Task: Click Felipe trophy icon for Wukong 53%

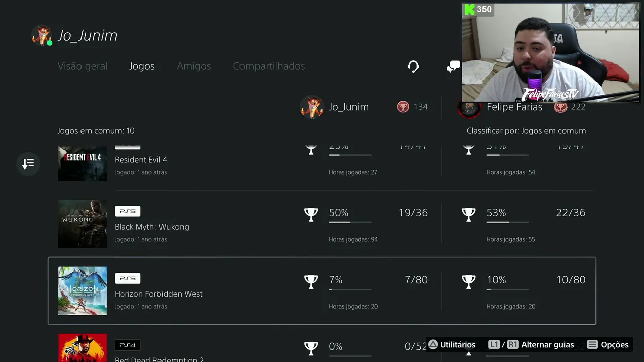Action: pyautogui.click(x=469, y=214)
